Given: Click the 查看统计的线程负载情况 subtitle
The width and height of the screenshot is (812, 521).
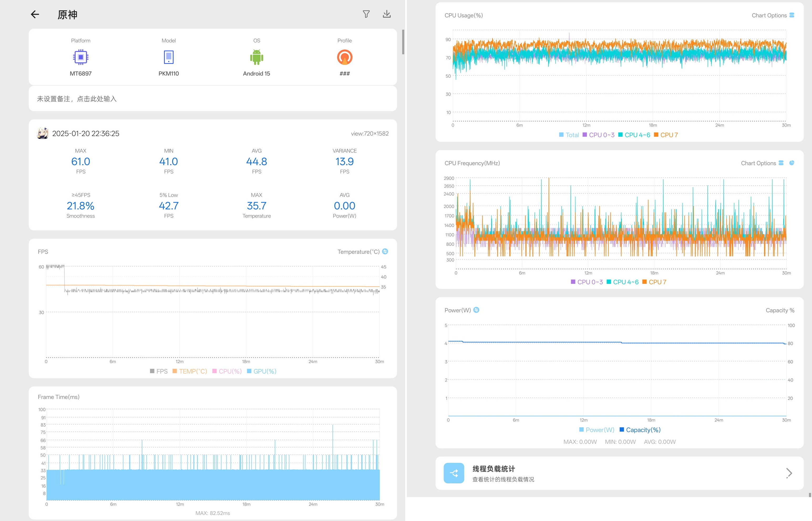Looking at the screenshot, I should pyautogui.click(x=503, y=479).
